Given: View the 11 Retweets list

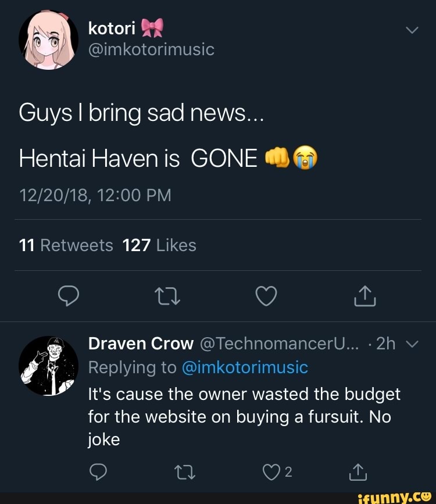Looking at the screenshot, I should pos(66,245).
